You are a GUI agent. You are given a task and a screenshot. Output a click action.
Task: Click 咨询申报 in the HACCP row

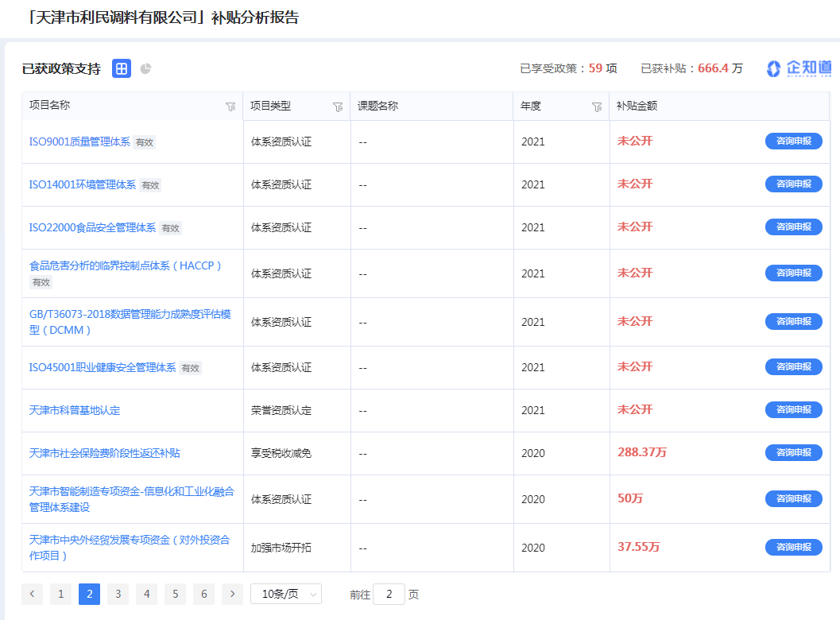pos(794,273)
